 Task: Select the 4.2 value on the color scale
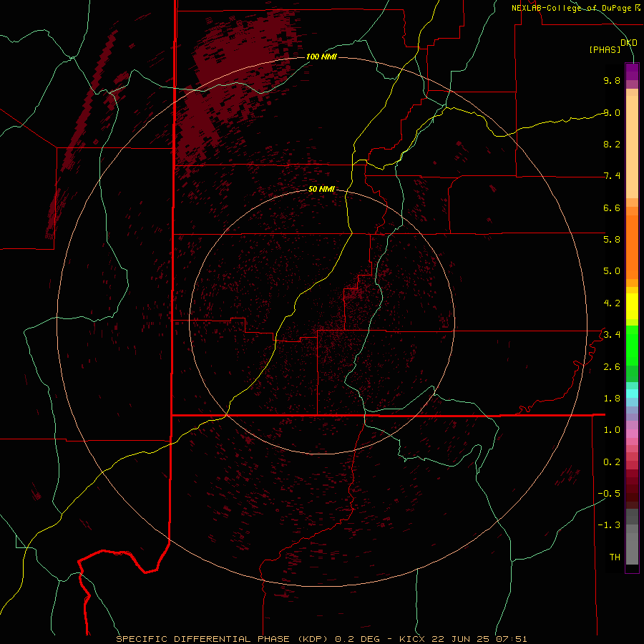coord(612,303)
